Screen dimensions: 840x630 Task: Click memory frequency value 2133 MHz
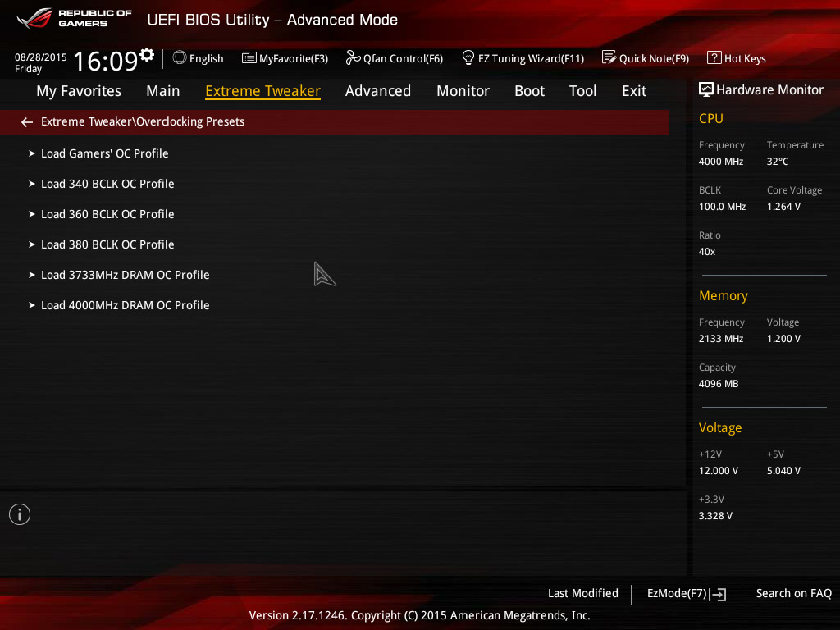(721, 339)
